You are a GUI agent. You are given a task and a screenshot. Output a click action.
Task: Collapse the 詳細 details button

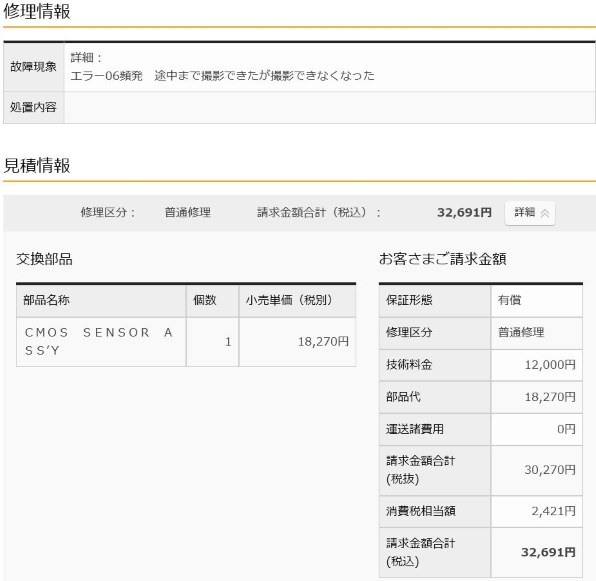[530, 213]
